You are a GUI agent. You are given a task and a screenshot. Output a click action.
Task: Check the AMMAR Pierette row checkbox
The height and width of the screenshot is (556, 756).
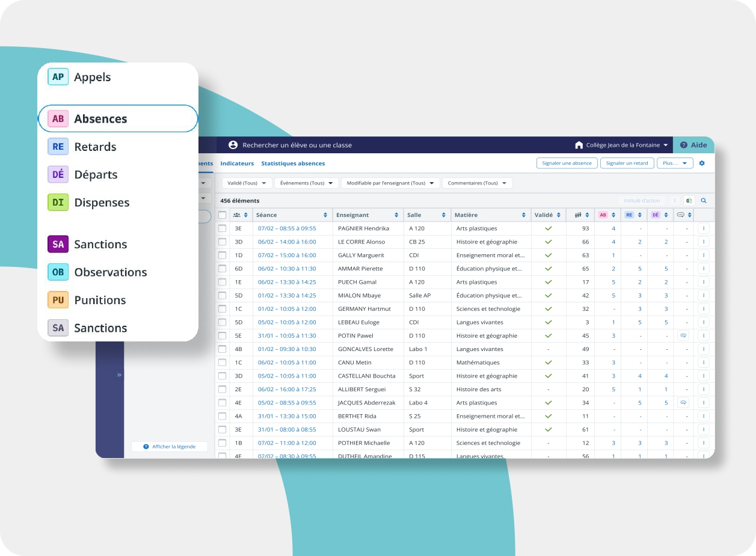point(223,269)
